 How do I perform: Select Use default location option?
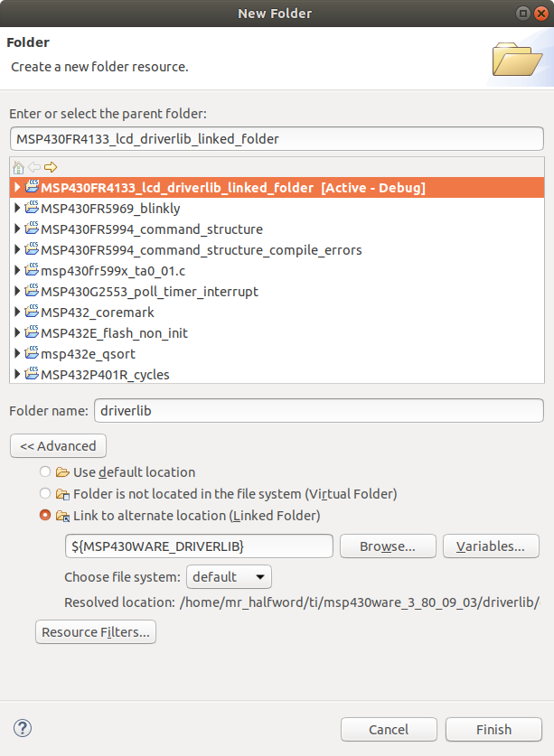[45, 471]
